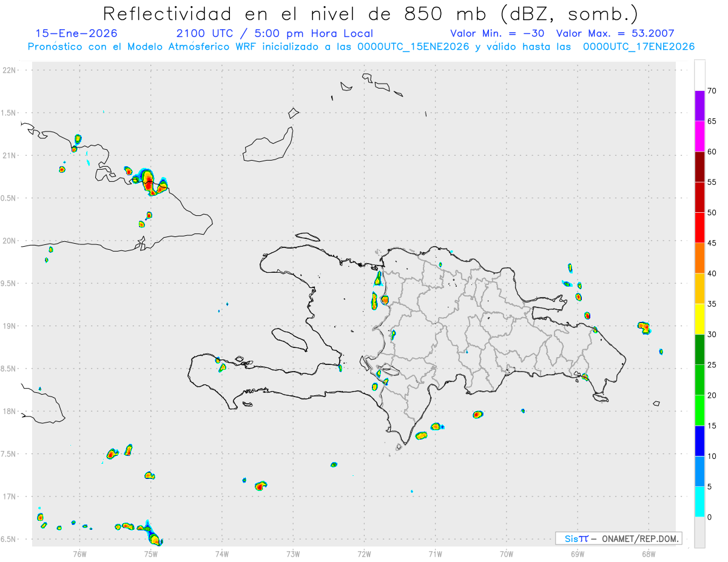Viewport: 728px width, 562px height.
Task: Select the "Valor Min. = -30" readout
Action: click(x=496, y=33)
